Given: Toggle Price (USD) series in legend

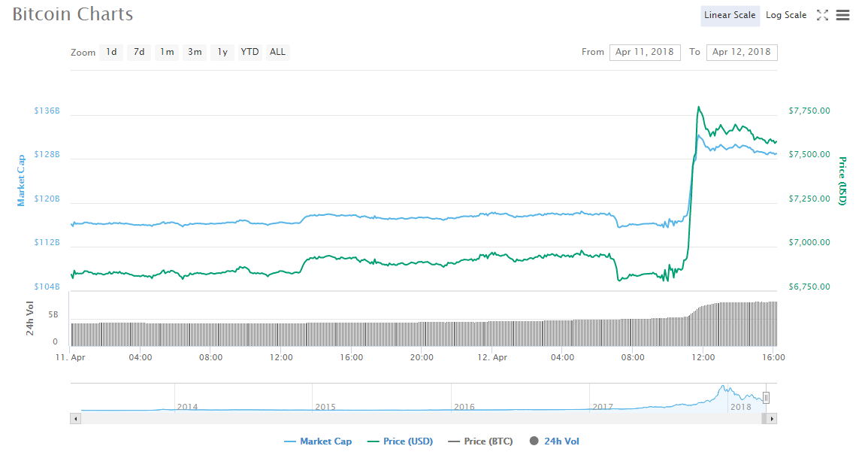Looking at the screenshot, I should (401, 441).
